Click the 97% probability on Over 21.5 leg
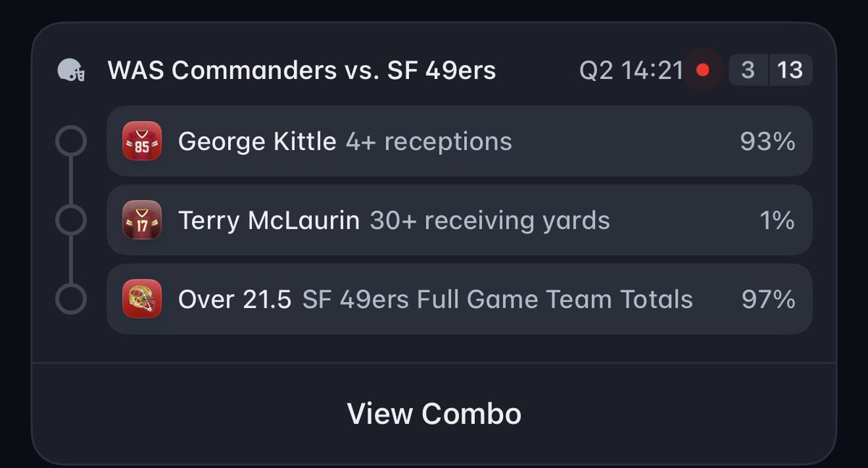Screen dimensions: 868x468 tap(768, 299)
